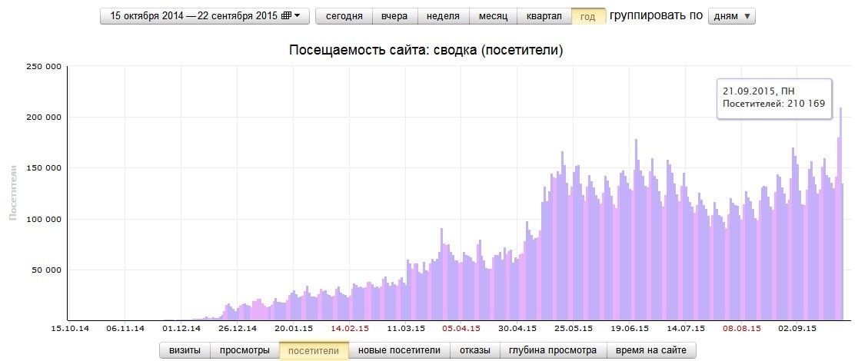Show the просмотры metric tab
The image size is (868, 361).
click(244, 350)
